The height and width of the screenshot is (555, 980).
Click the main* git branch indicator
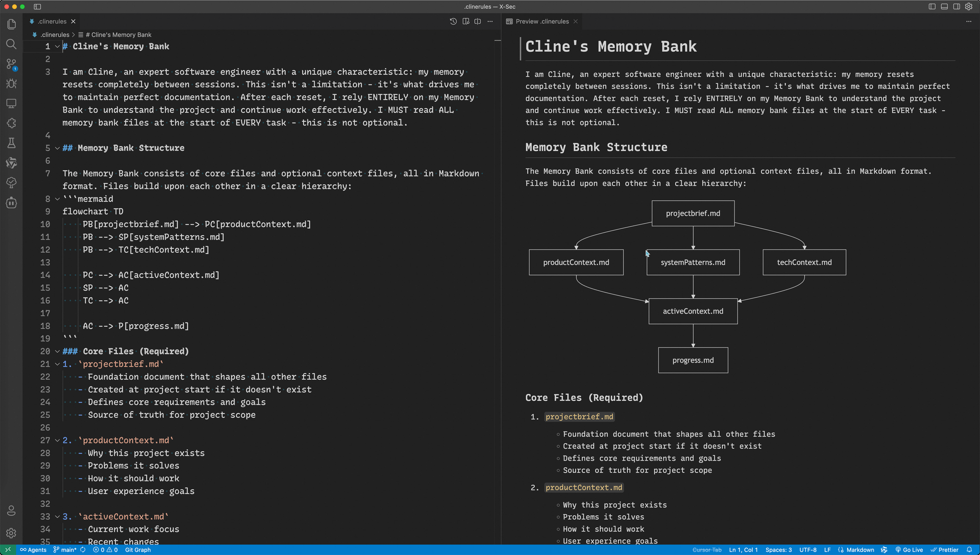click(x=65, y=550)
